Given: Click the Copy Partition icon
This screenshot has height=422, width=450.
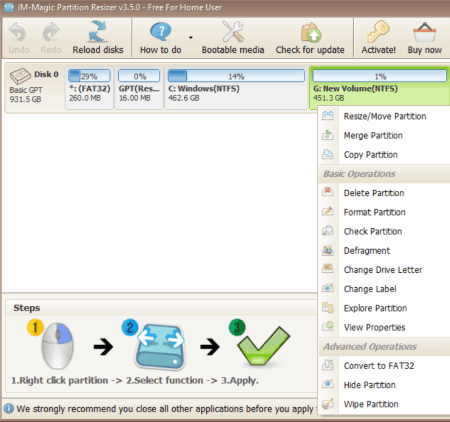Looking at the screenshot, I should pyautogui.click(x=328, y=154).
